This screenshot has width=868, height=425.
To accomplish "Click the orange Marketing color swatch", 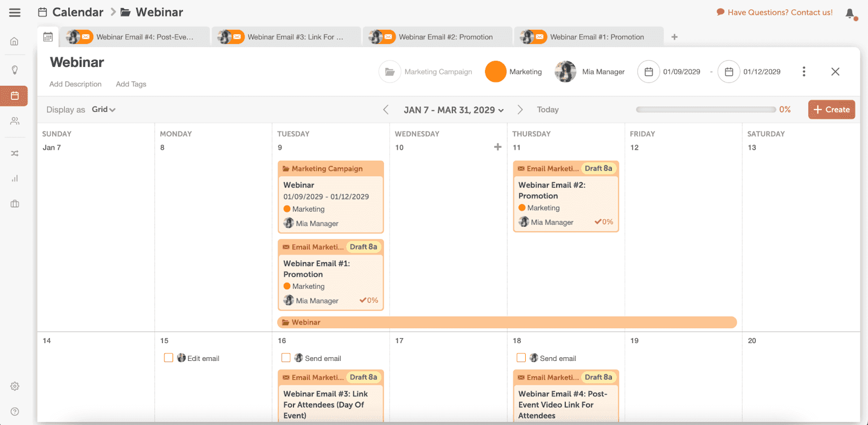I will tap(495, 72).
